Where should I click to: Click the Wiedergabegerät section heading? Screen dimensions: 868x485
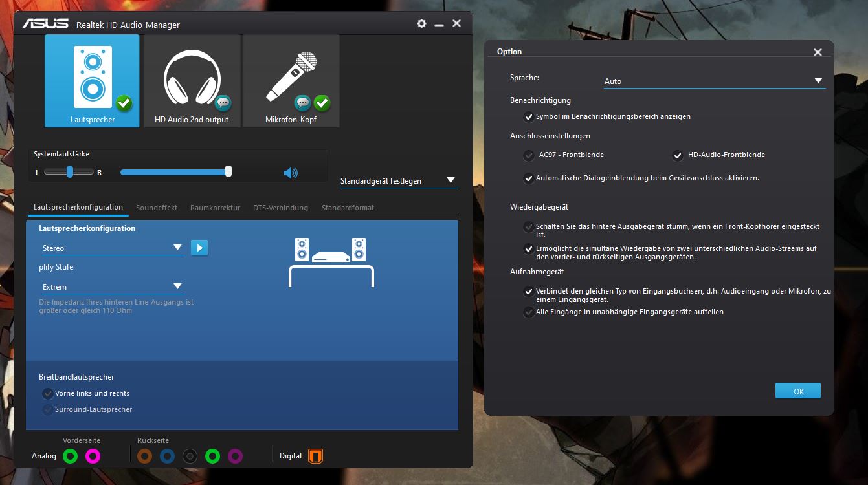click(539, 207)
